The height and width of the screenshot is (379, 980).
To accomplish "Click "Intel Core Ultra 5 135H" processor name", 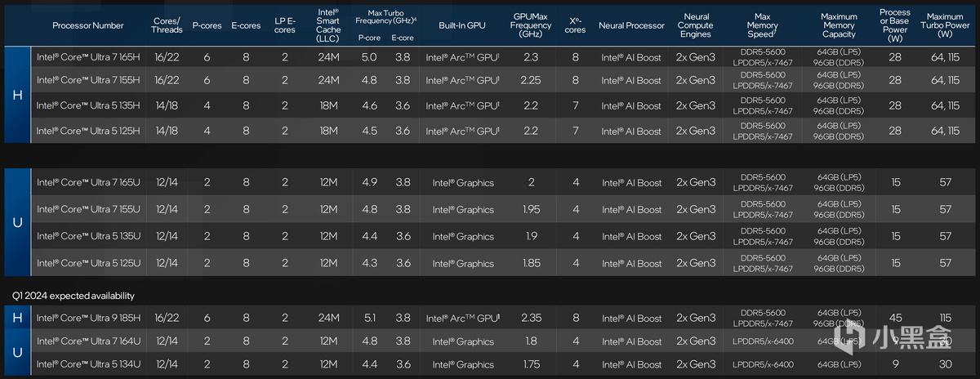I will [x=89, y=106].
